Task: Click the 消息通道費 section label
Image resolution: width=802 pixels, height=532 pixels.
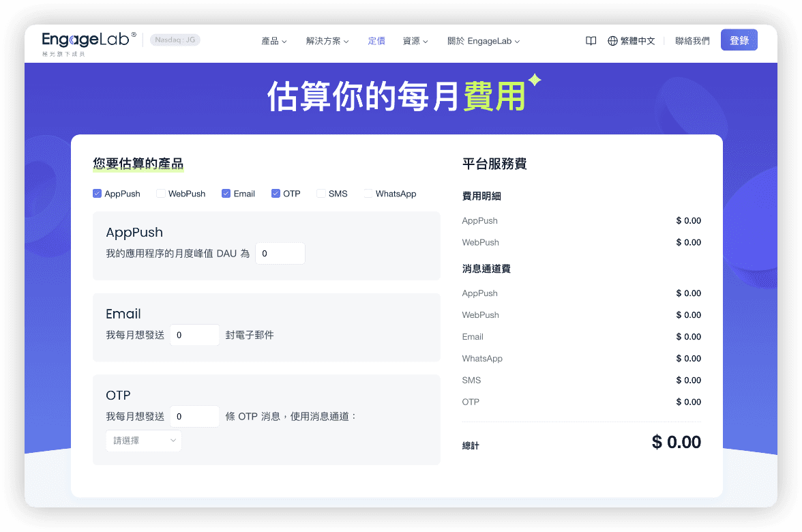Action: (x=486, y=269)
